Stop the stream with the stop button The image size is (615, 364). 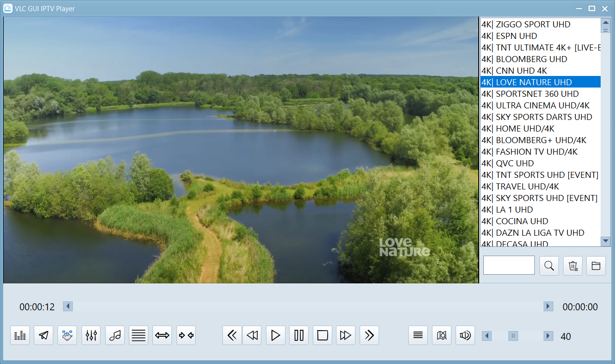click(323, 335)
